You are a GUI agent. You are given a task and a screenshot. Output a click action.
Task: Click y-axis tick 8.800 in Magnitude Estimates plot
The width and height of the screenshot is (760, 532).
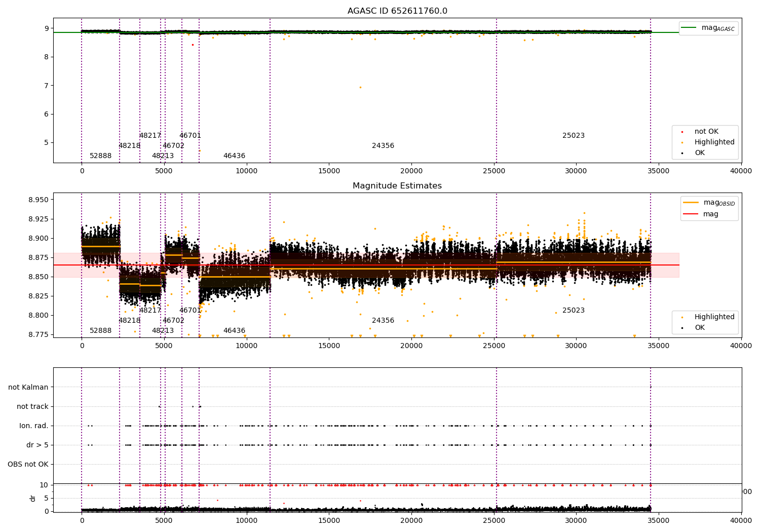click(x=38, y=315)
